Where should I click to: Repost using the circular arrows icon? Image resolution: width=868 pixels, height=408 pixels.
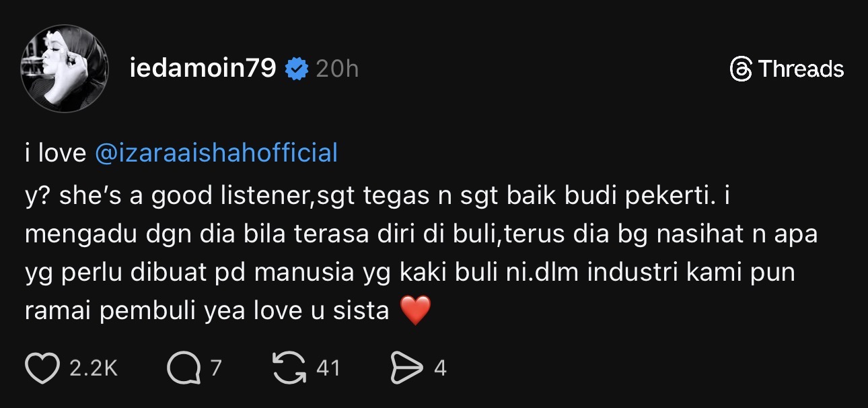[x=289, y=368]
